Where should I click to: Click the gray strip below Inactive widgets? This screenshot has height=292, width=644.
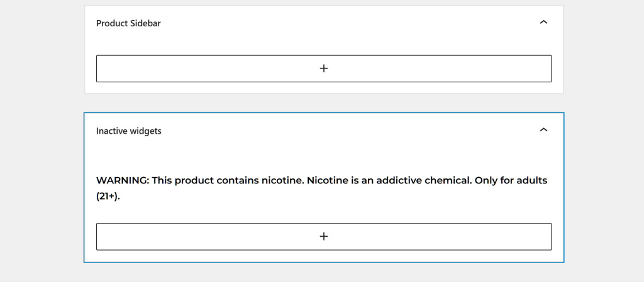[324, 271]
